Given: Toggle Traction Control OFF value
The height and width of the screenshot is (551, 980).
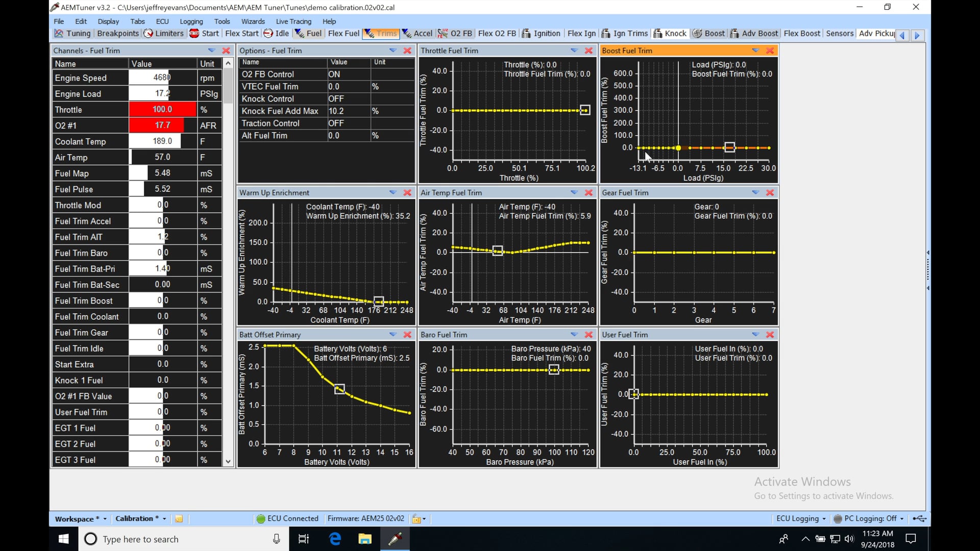Looking at the screenshot, I should pyautogui.click(x=348, y=123).
